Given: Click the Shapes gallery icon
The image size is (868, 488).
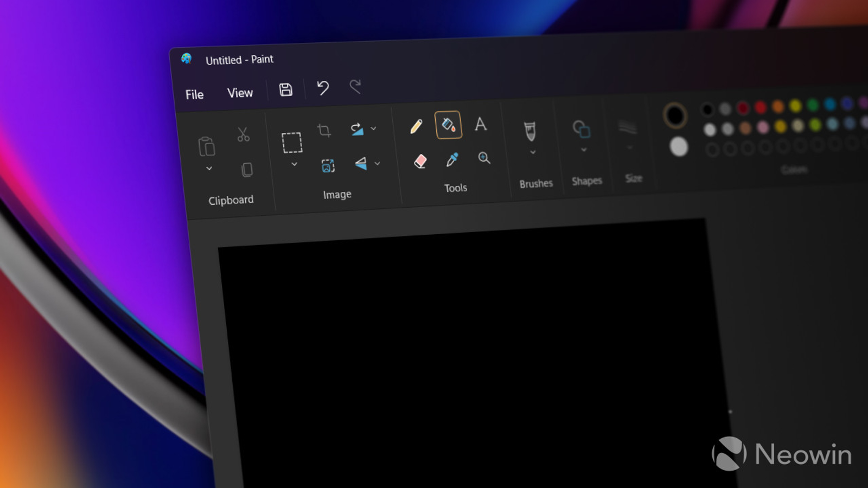Looking at the screenshot, I should 581,129.
